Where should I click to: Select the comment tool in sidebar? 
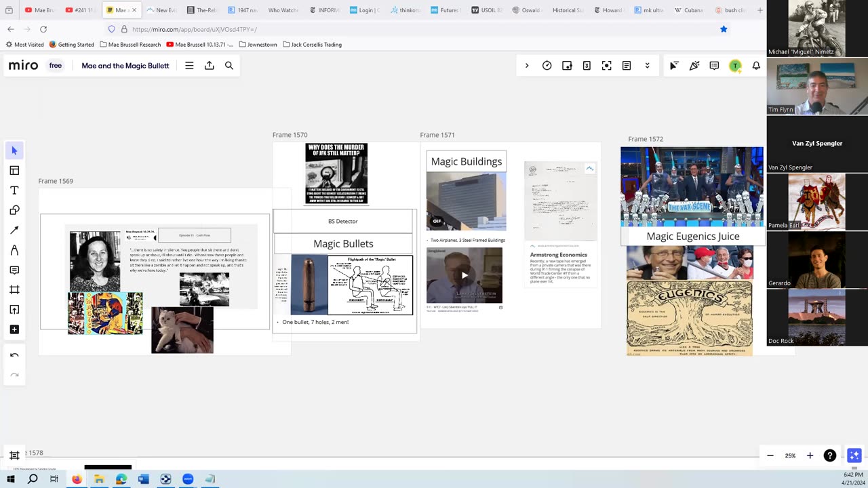point(14,270)
